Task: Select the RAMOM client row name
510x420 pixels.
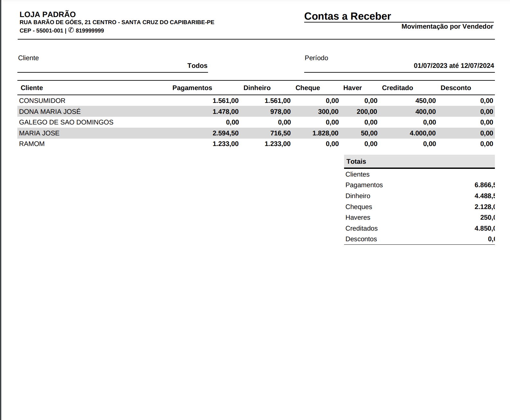Action: 32,144
